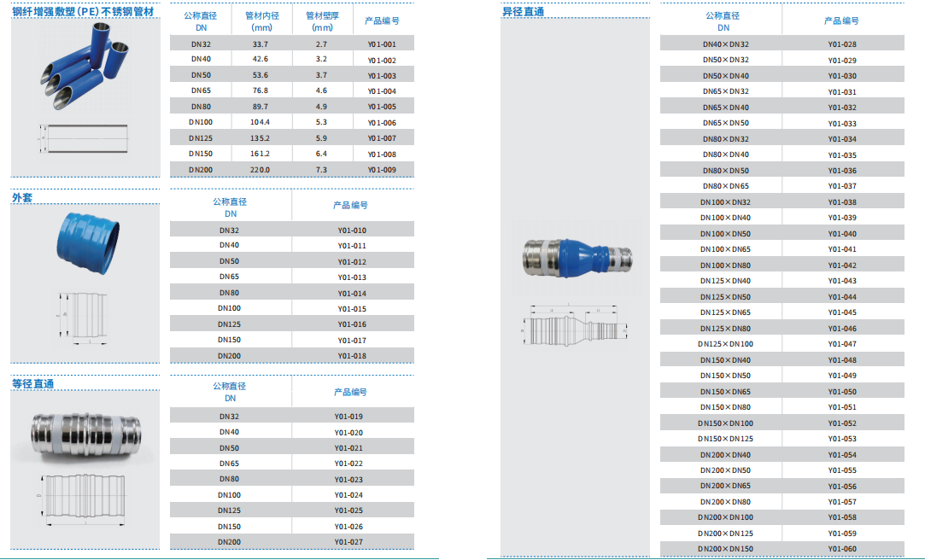Select the equal coupling dimension drawing
Viewport: 925px width, 560px height.
coord(84,499)
